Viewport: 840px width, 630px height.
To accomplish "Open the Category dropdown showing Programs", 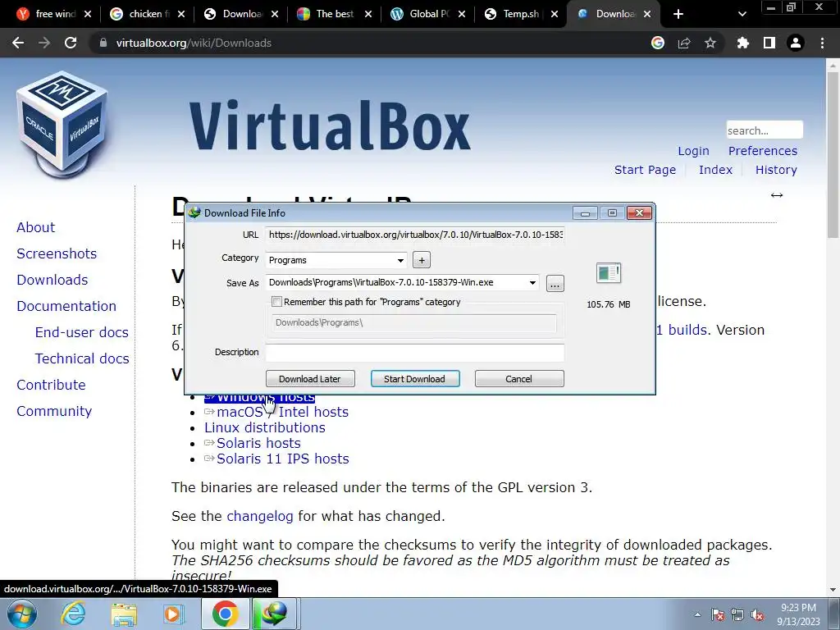I will tap(336, 260).
